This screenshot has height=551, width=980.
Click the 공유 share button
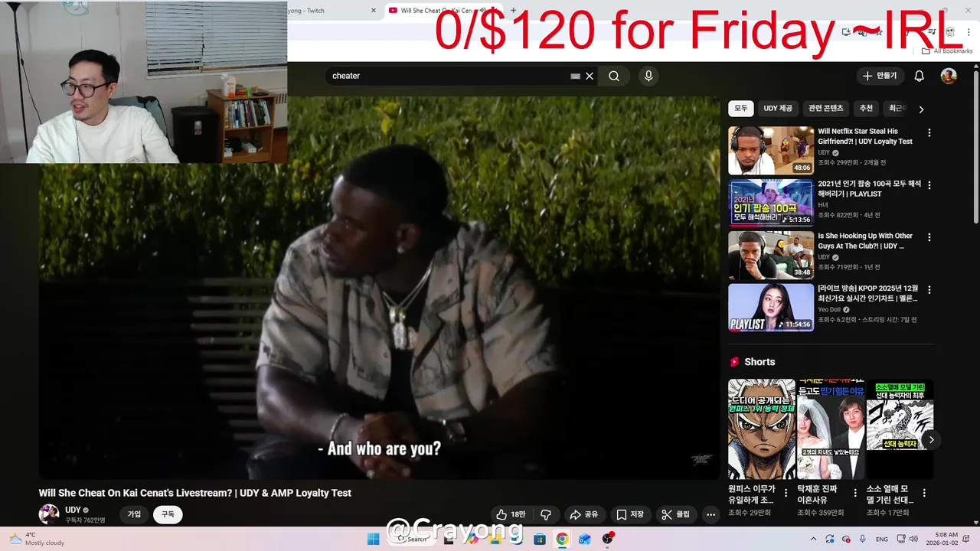point(584,514)
